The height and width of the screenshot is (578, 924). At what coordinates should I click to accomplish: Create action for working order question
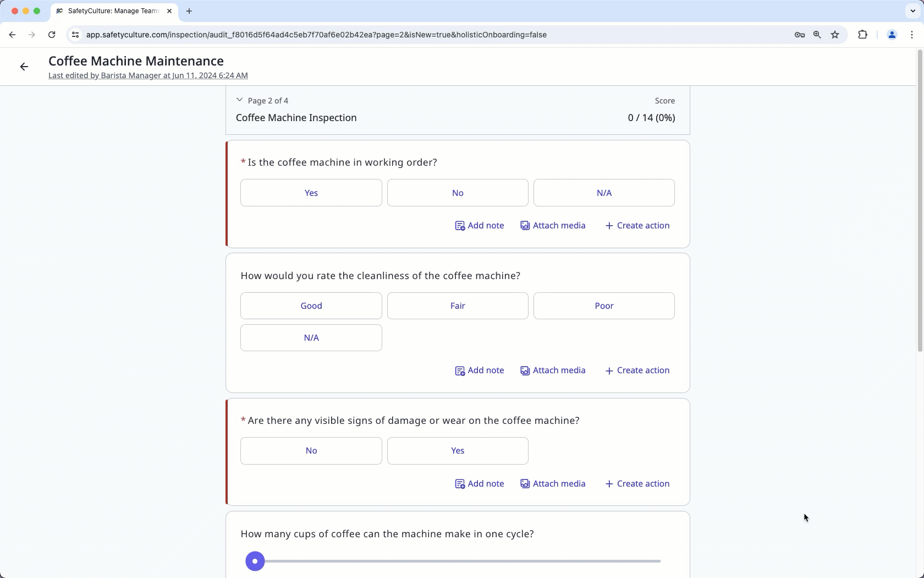pyautogui.click(x=637, y=226)
